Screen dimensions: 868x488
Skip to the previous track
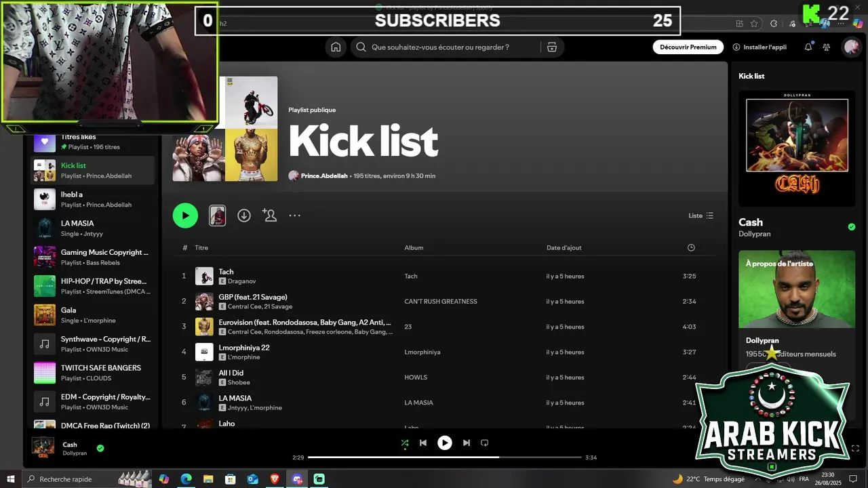(x=423, y=443)
